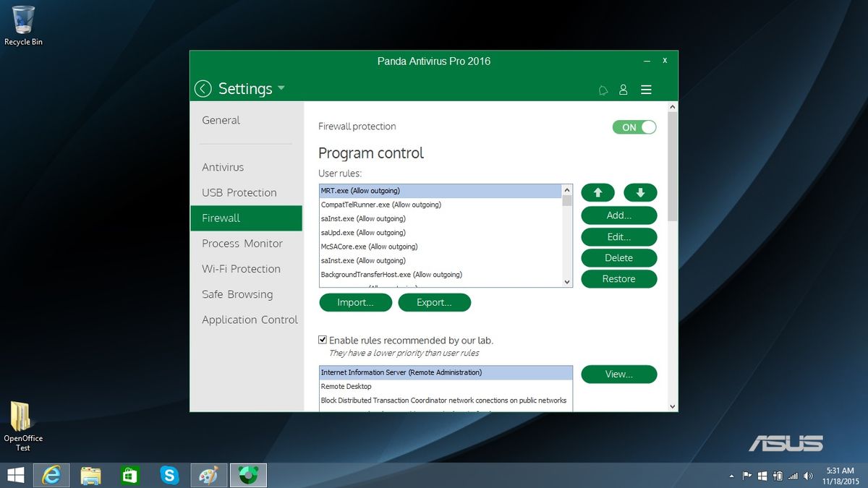Move selected rule up with up arrow
The width and height of the screenshot is (868, 488).
coord(597,193)
